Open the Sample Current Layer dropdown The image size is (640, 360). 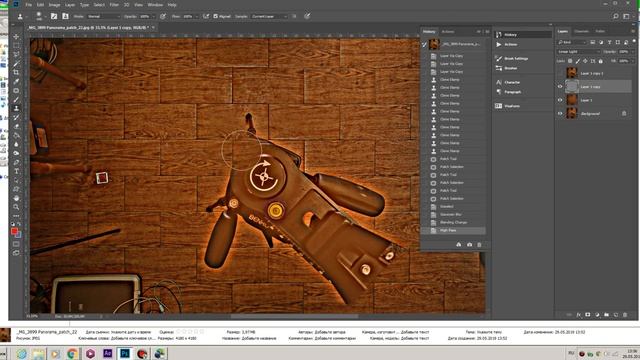(x=268, y=16)
